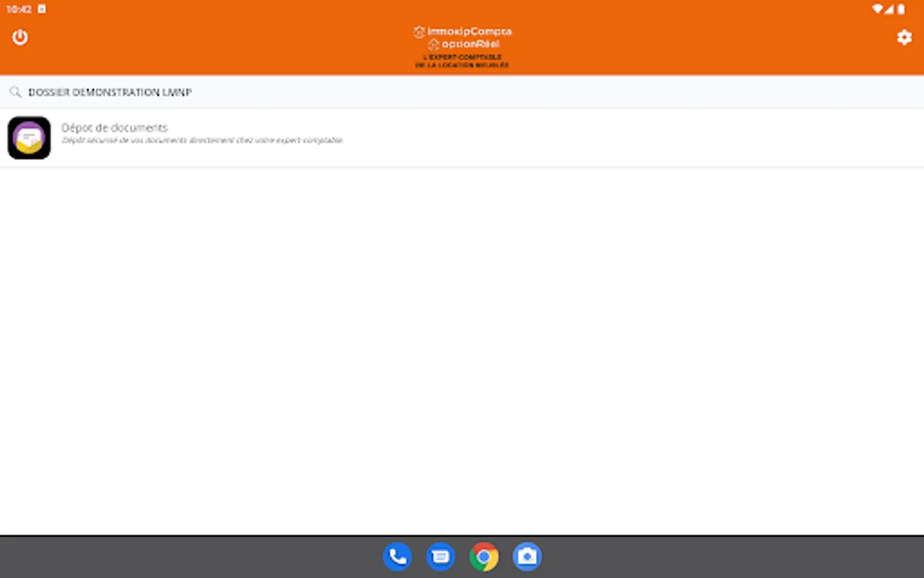Tap the Wi-Fi status icon
The image size is (924, 578).
(877, 9)
